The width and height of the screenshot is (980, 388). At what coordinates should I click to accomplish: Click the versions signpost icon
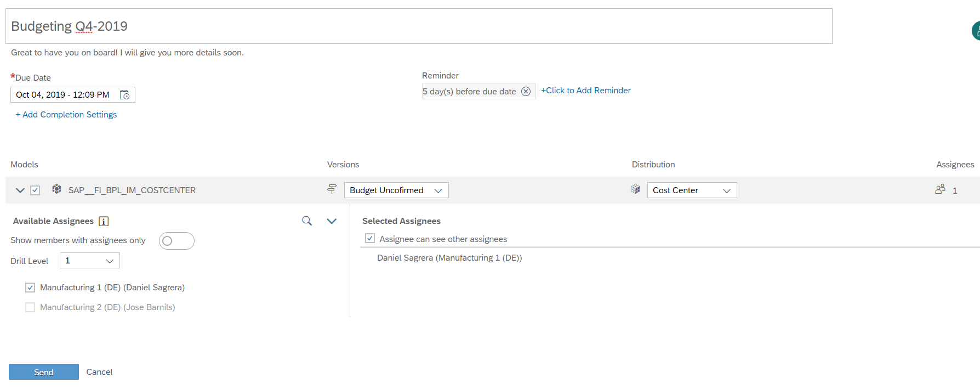point(332,189)
